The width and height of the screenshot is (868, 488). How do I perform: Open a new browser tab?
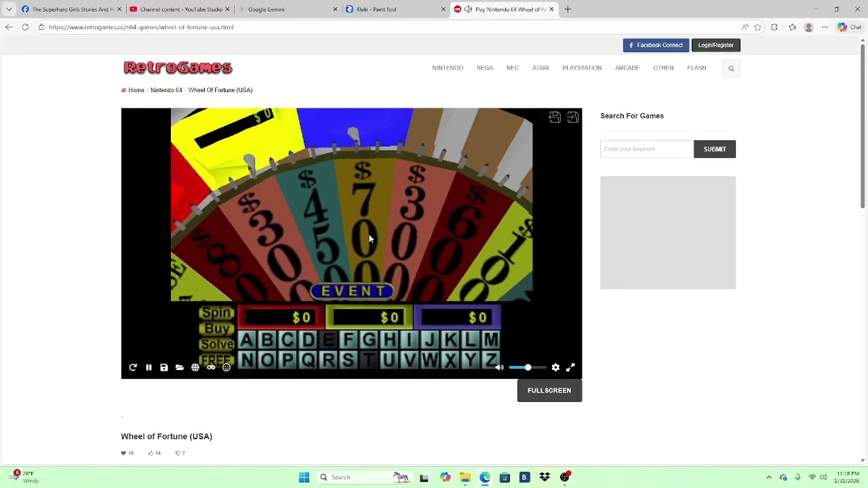point(568,9)
